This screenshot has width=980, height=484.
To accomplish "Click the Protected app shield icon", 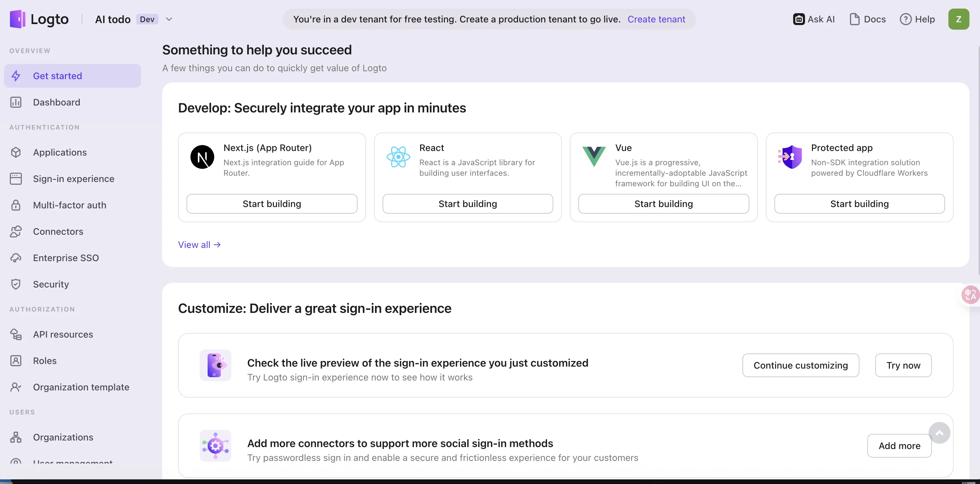I will click(790, 157).
